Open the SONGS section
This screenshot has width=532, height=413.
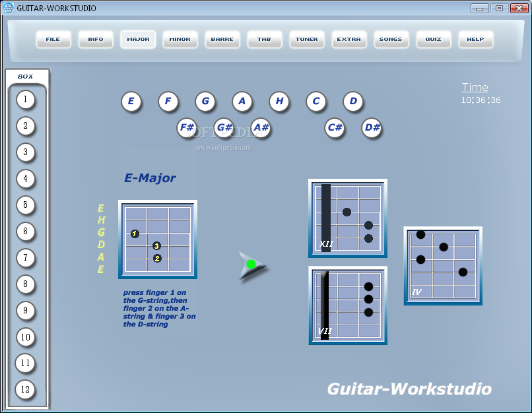point(391,40)
